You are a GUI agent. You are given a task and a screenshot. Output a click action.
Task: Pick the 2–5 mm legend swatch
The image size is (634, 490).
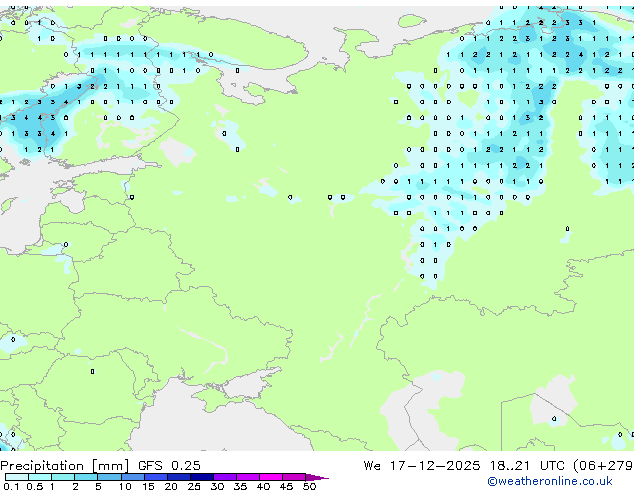click(86, 477)
